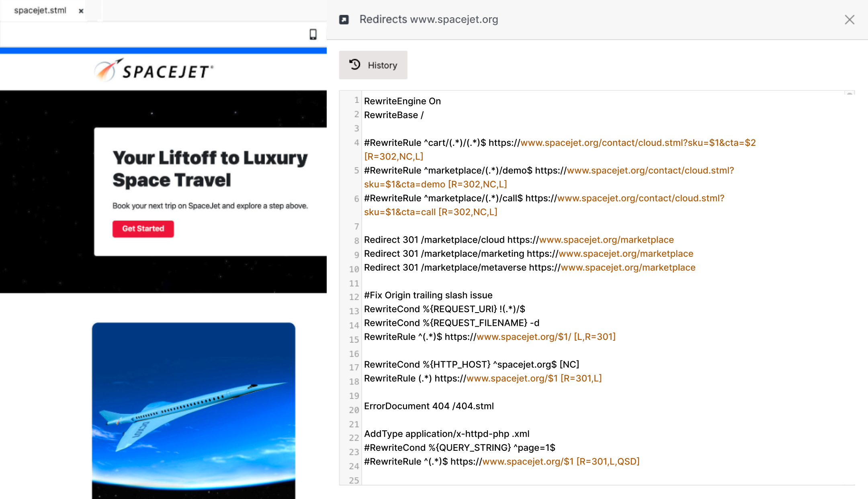This screenshot has width=868, height=499.
Task: Click the #RewriteRule ^cart line
Action: pos(560,149)
